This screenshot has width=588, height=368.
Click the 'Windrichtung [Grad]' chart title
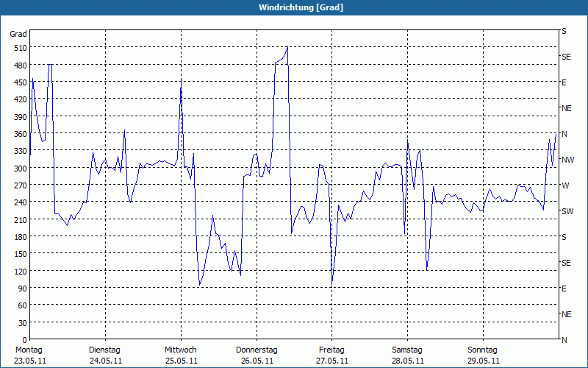point(301,7)
